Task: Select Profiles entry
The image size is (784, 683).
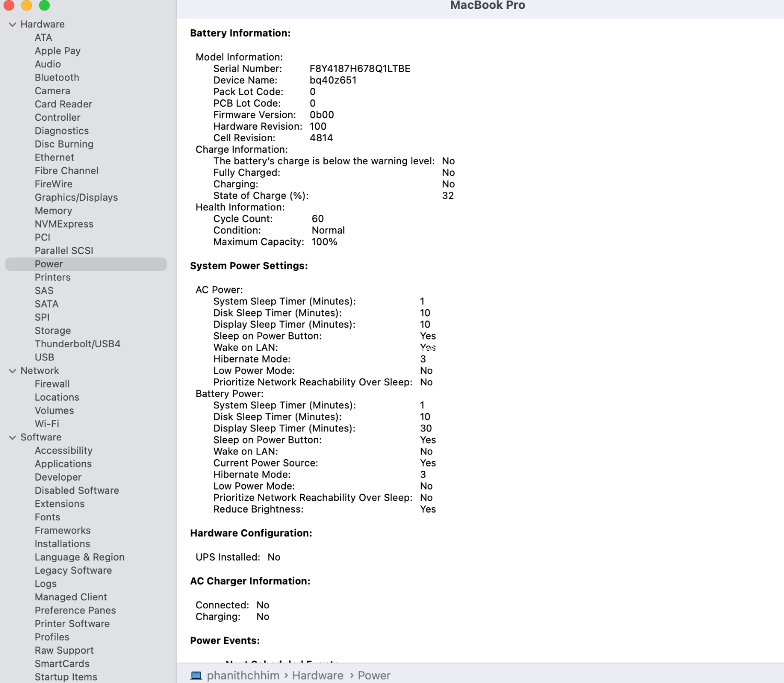Action: (52, 638)
